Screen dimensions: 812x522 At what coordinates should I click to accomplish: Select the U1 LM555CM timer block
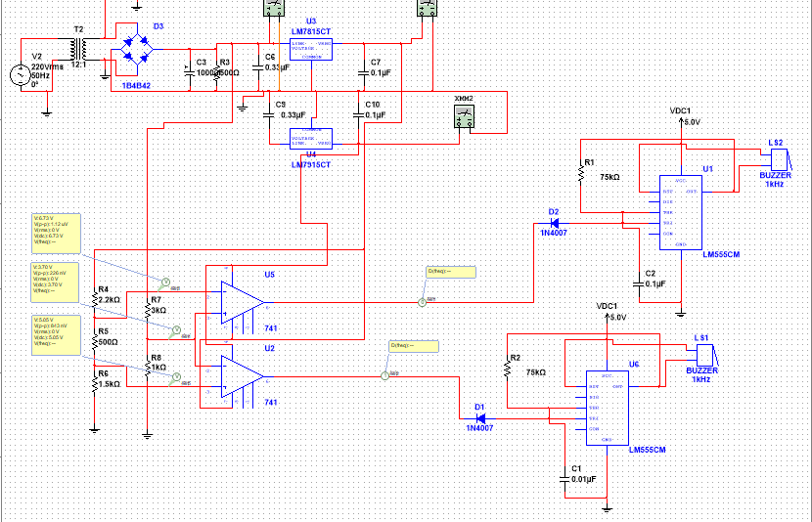pyautogui.click(x=681, y=213)
